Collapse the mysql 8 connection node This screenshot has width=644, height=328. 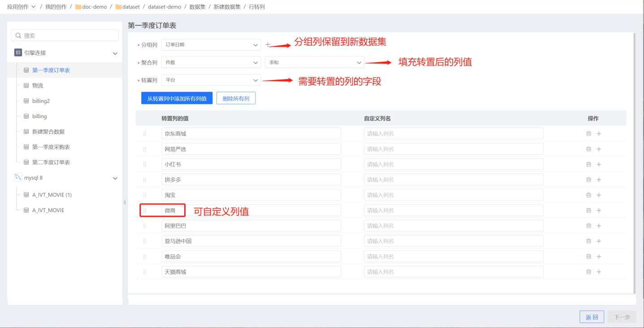coord(115,178)
